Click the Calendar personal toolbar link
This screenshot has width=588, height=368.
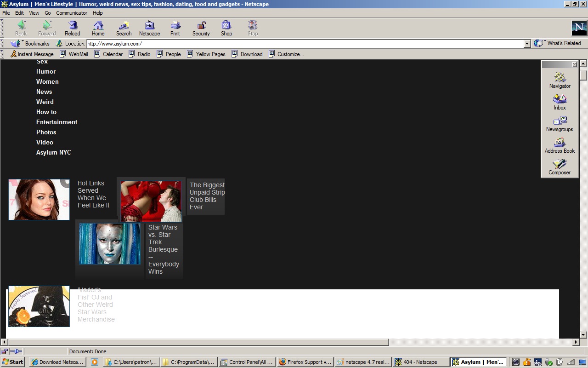tap(108, 54)
